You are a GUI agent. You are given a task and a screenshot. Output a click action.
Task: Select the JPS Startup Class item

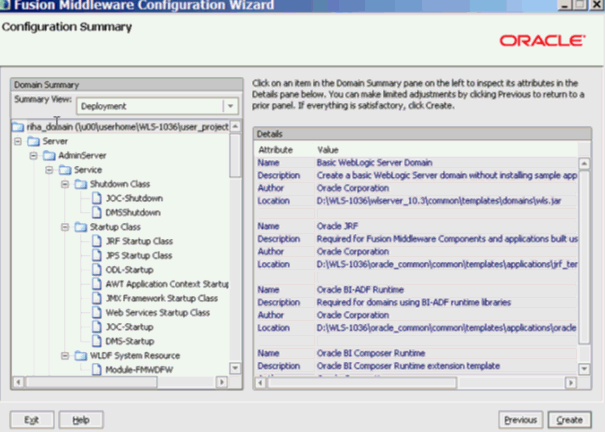coord(139,255)
